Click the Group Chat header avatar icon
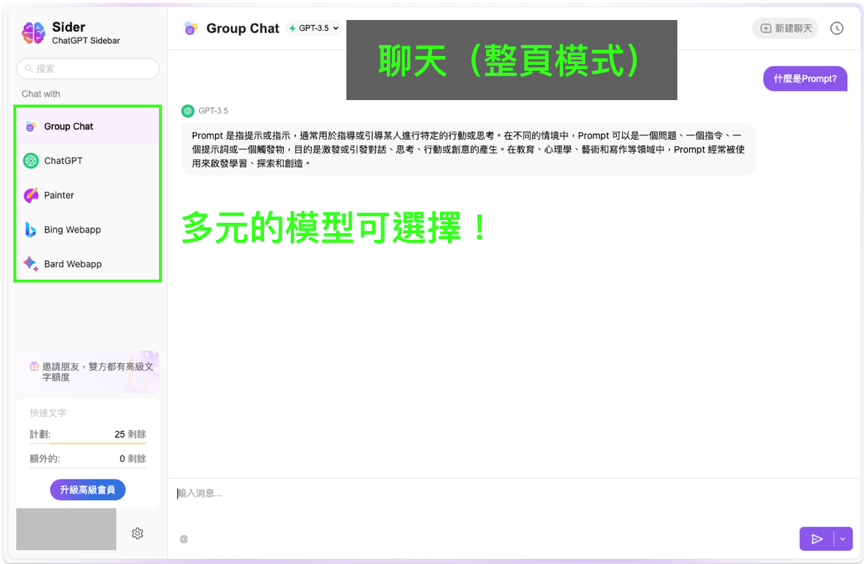This screenshot has width=864, height=564. 191,28
